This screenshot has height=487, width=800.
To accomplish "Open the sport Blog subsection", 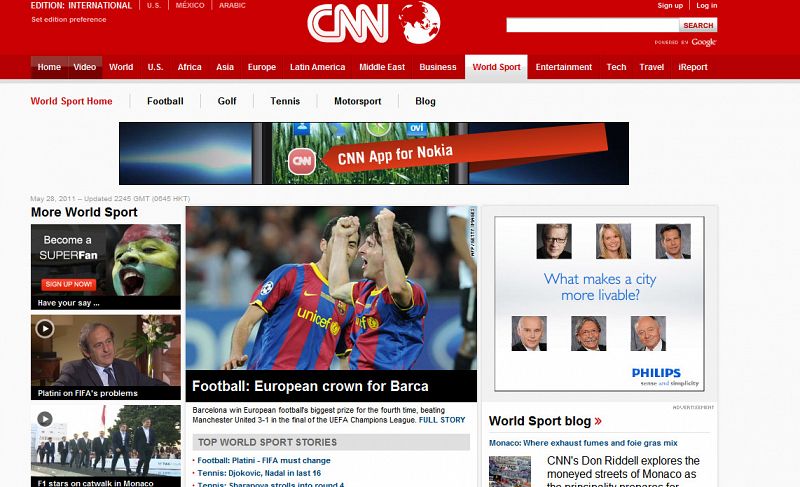I will pos(426,101).
